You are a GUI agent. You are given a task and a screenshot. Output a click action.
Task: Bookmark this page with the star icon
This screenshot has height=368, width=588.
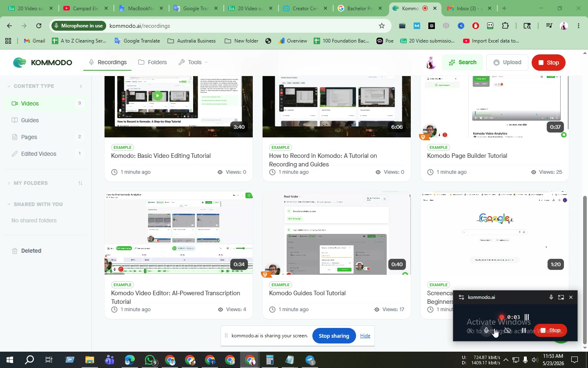[382, 26]
